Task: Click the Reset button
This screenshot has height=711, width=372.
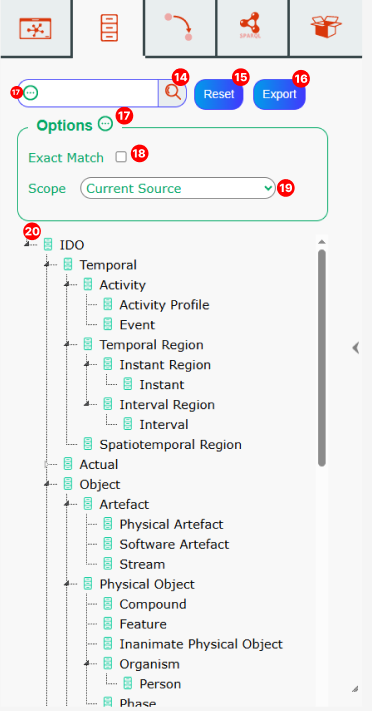Action: 219,94
